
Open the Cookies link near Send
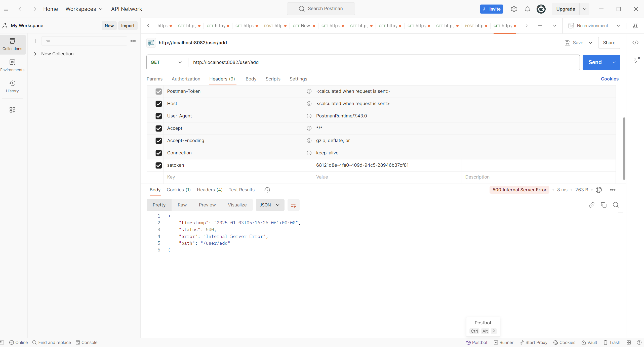coord(610,79)
